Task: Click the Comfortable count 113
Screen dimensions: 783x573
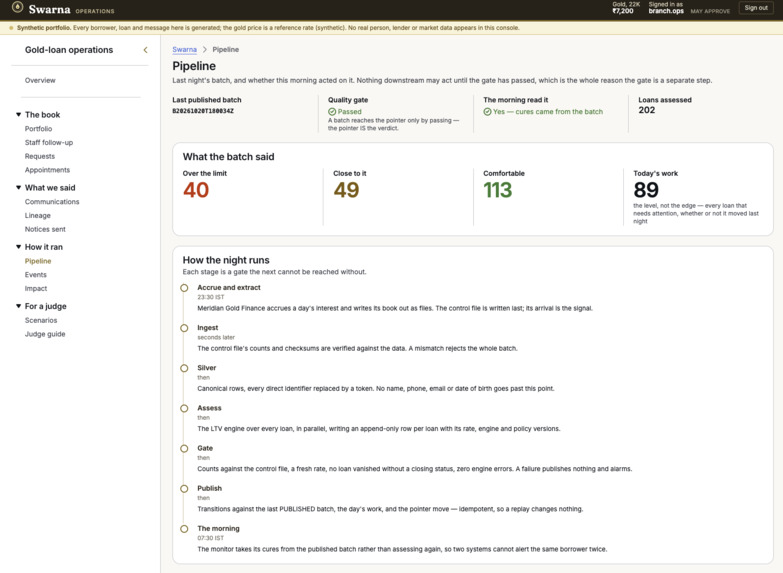Action: pos(497,190)
